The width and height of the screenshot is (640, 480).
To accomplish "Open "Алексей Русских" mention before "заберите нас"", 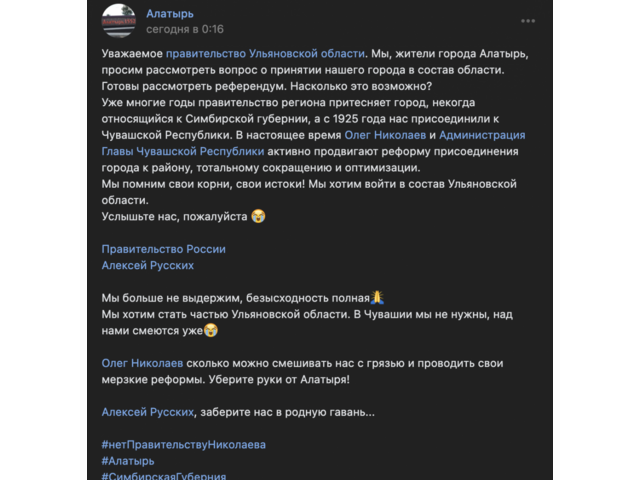I will click(148, 411).
